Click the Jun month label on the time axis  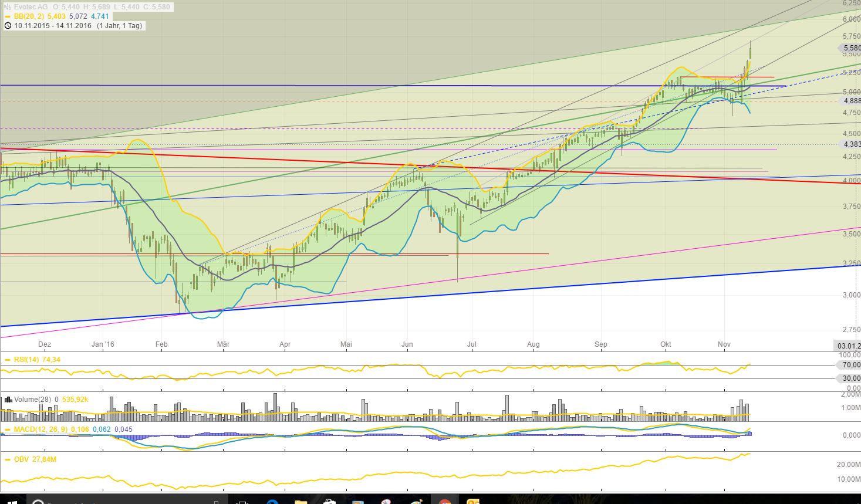[x=407, y=344]
